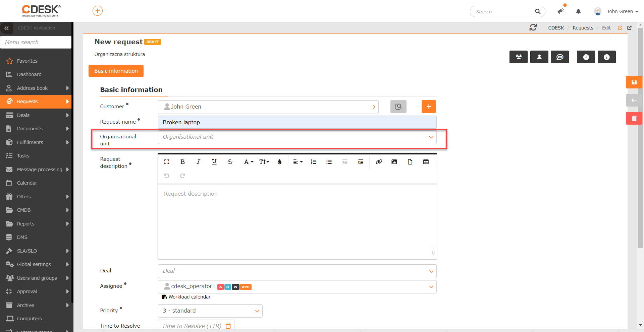The image size is (644, 332).
Task: Open the Customer John Green selector
Action: point(268,107)
